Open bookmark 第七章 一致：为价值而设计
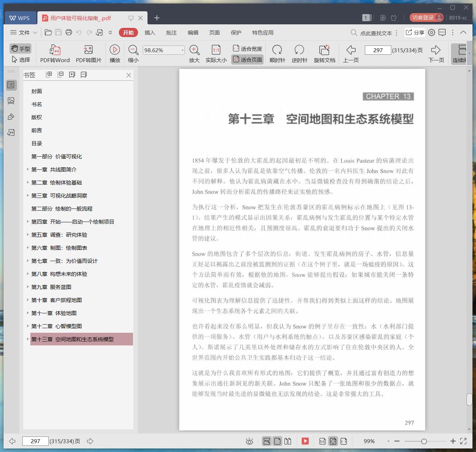The height and width of the screenshot is (452, 476). pyautogui.click(x=64, y=261)
